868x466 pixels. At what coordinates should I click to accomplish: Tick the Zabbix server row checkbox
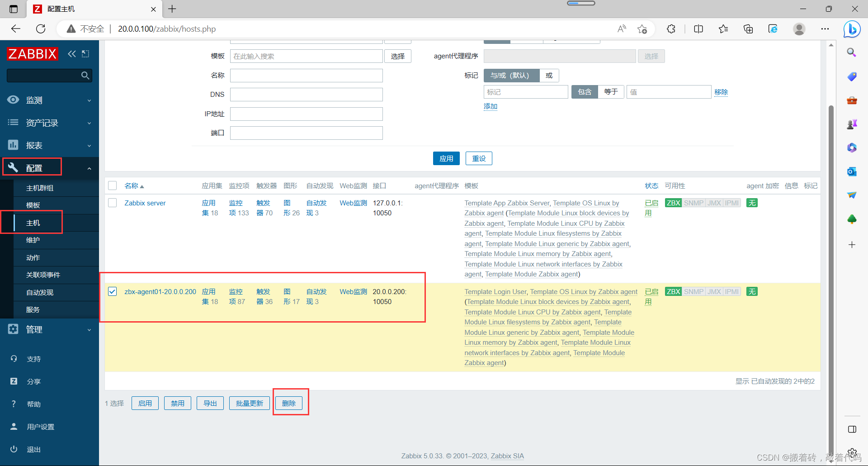[113, 203]
